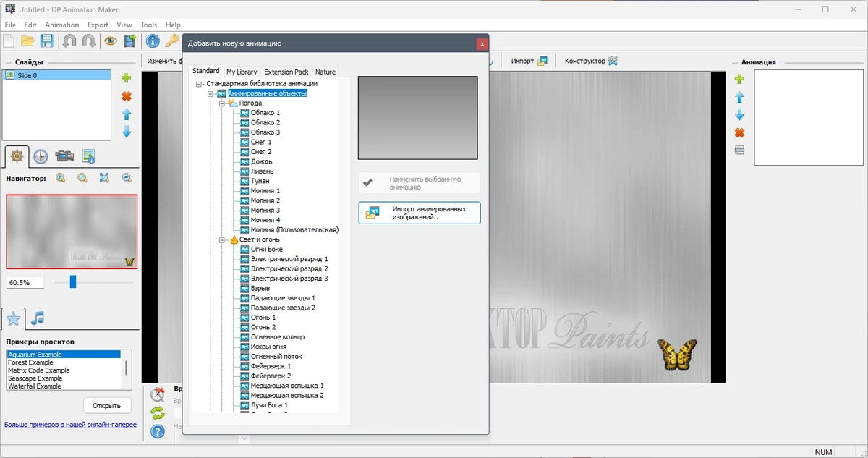868x458 pixels.
Task: Delete the slide using the orange cross
Action: (x=127, y=96)
